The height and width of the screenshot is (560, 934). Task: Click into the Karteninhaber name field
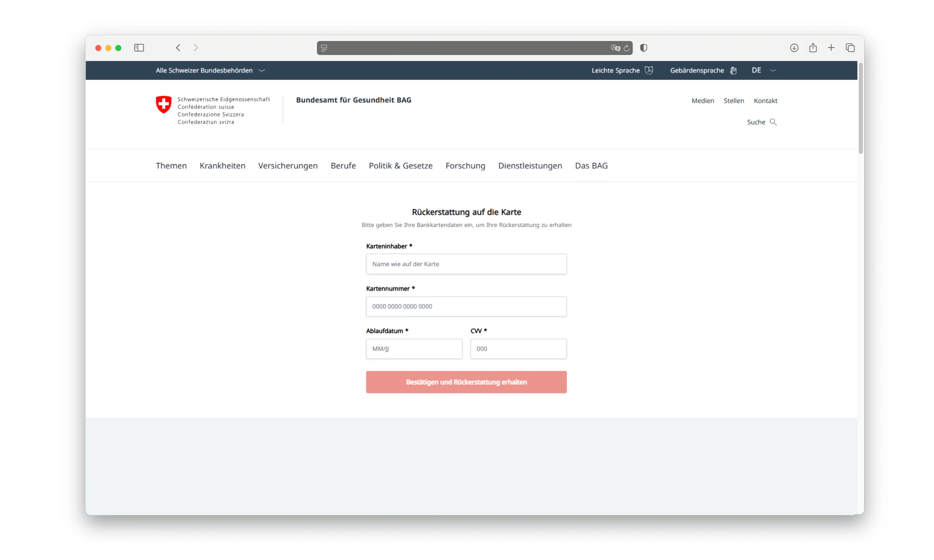[x=466, y=264]
